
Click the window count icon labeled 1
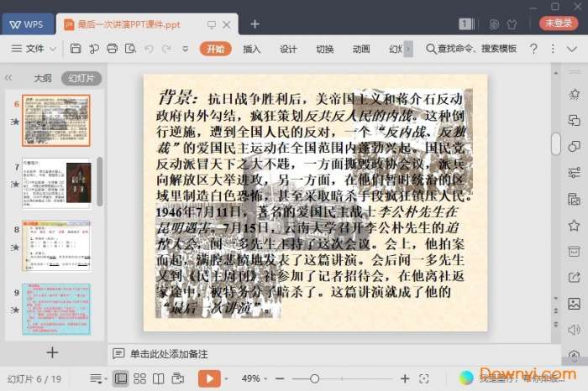coord(466,24)
